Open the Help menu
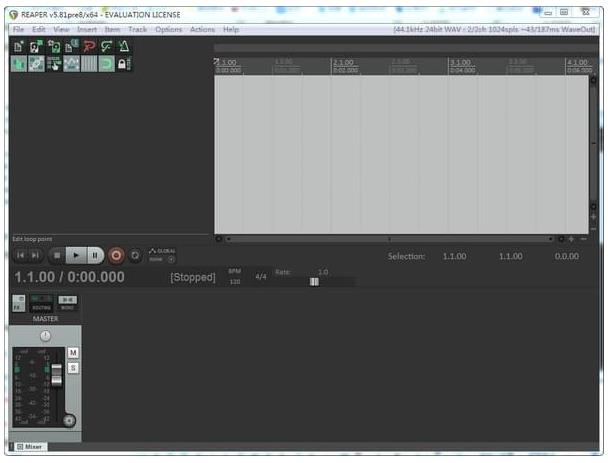 pyautogui.click(x=231, y=29)
